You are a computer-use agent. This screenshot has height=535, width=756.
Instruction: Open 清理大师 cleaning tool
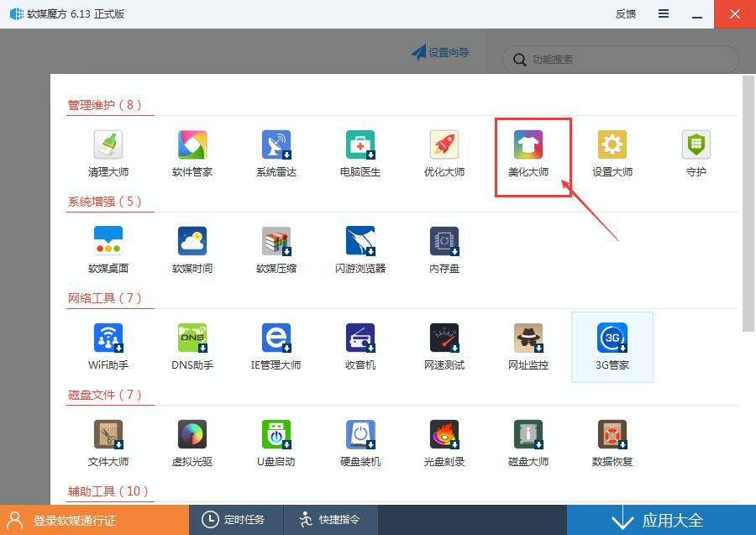pos(108,153)
